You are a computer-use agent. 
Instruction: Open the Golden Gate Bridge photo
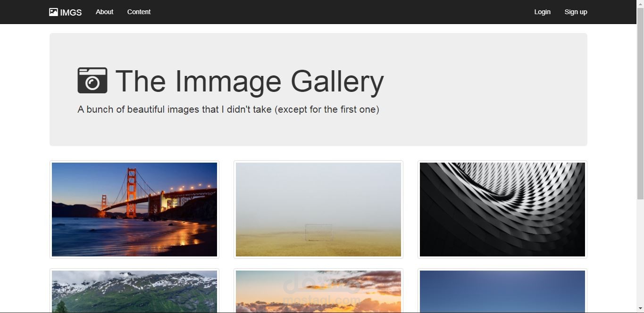click(x=134, y=209)
